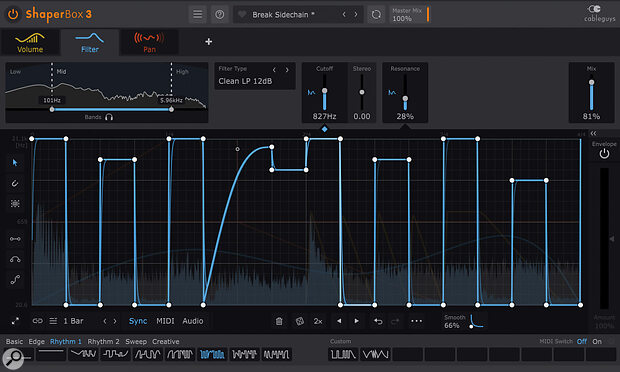This screenshot has width=620, height=372.
Task: Select MIDI trigger mode
Action: click(x=165, y=321)
